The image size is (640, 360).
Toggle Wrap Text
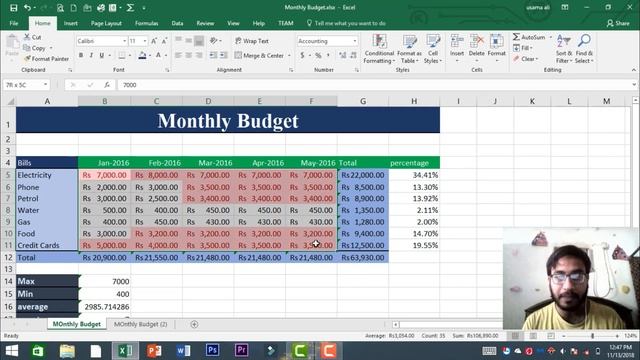[252, 41]
